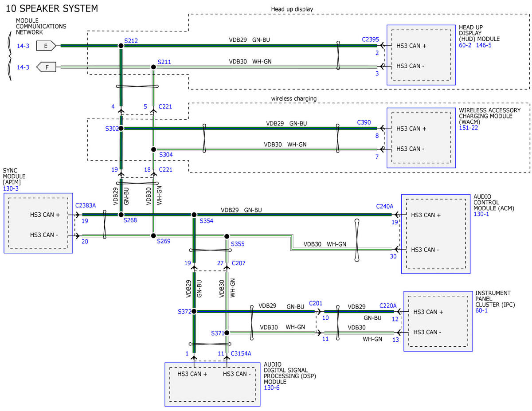This screenshot has width=532, height=411.
Task: Open Audio DSP module reference 130-6
Action: click(x=272, y=388)
